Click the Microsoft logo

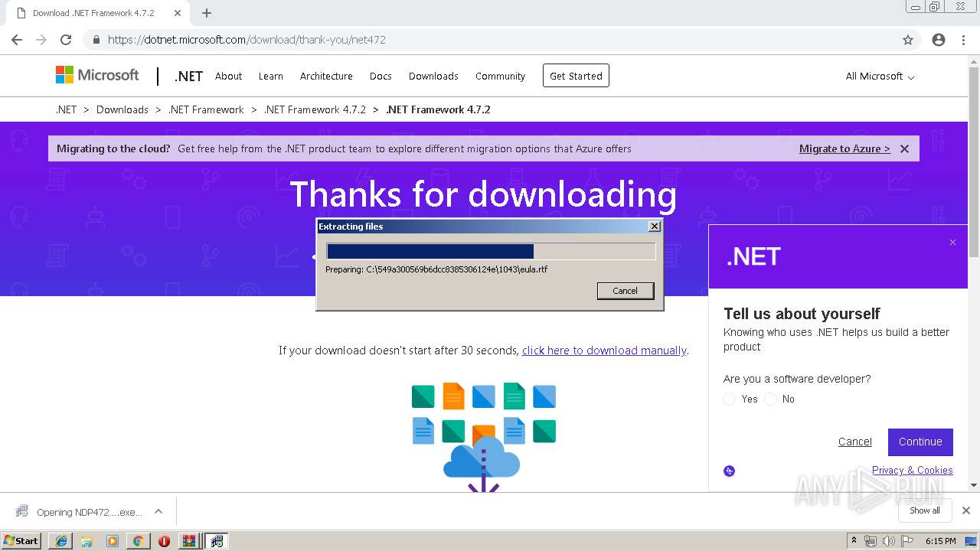[97, 75]
